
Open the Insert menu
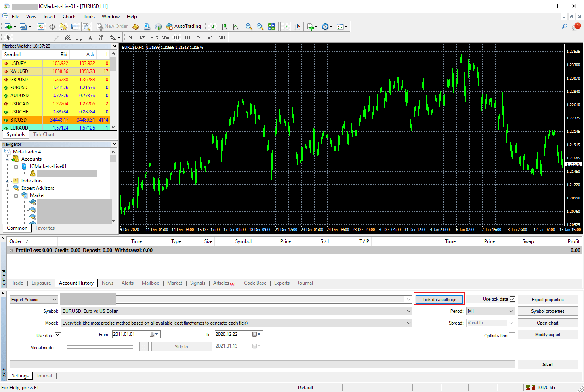(49, 17)
